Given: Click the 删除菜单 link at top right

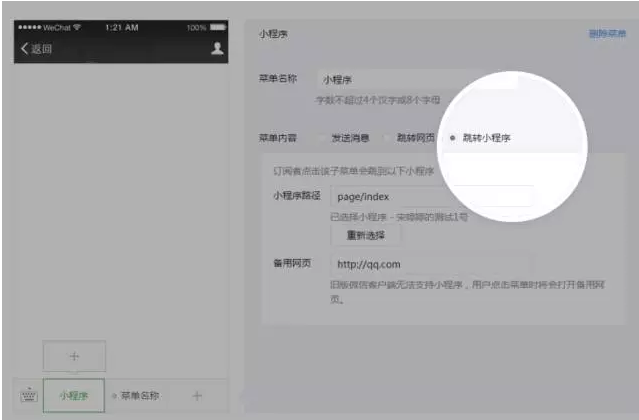Looking at the screenshot, I should pos(607,34).
